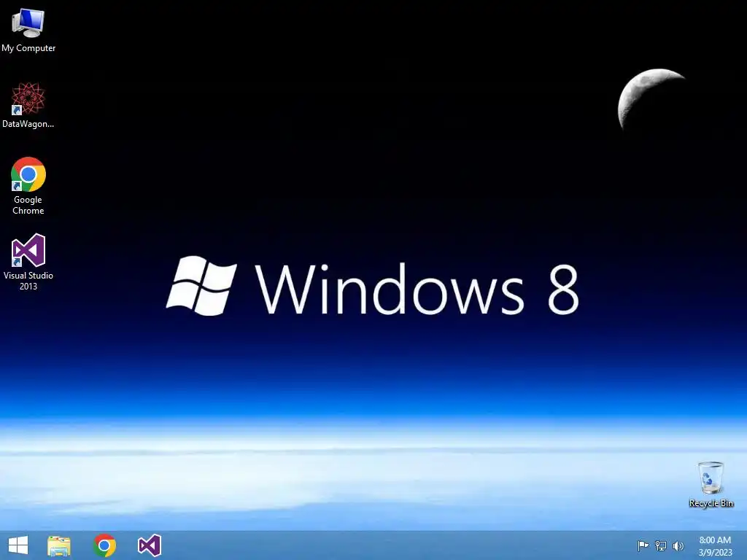The width and height of the screenshot is (747, 560).
Task: Click the My Computer label text
Action: [x=28, y=48]
